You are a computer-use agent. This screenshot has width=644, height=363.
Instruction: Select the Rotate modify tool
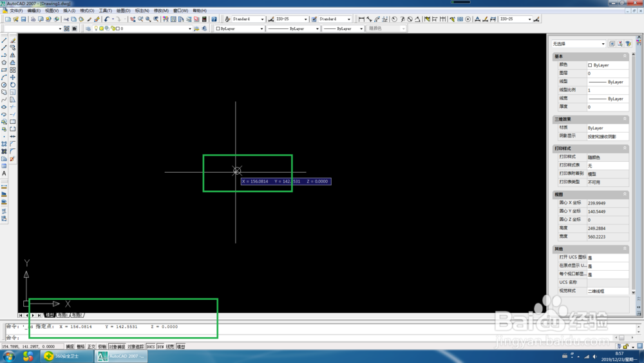[13, 84]
